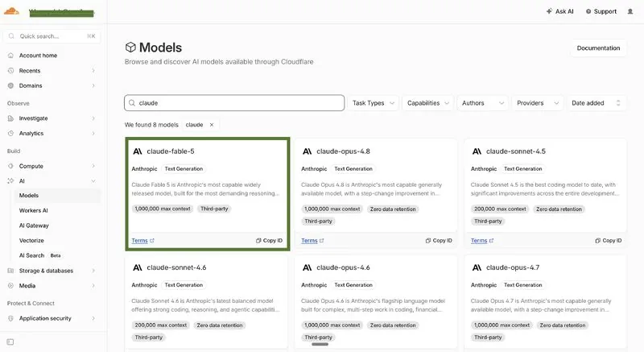Click the Analytics sidebar icon
Screen dimensions: 644x352
click(x=10, y=134)
